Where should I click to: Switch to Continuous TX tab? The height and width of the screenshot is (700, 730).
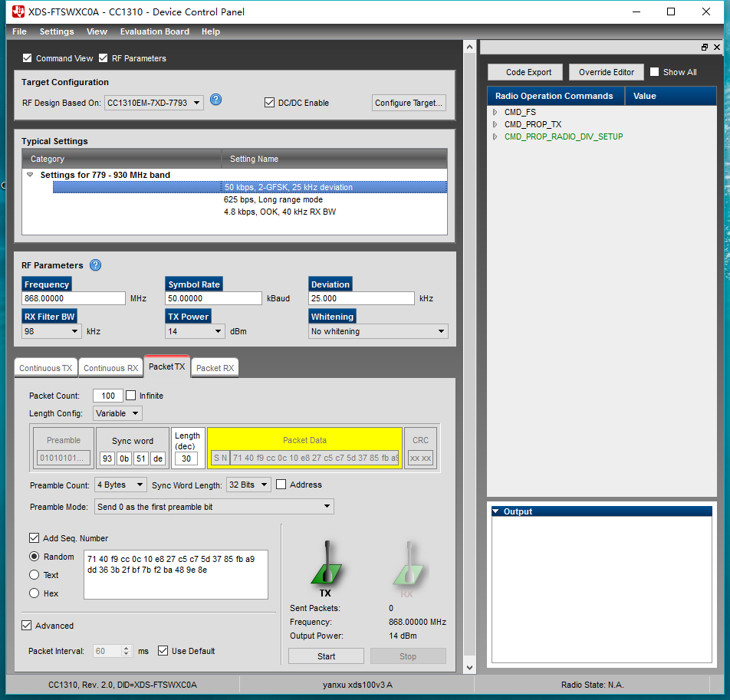click(46, 368)
